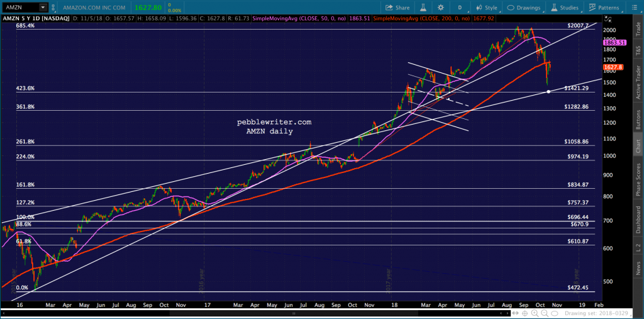Click the $1421.29 price label

(x=577, y=88)
